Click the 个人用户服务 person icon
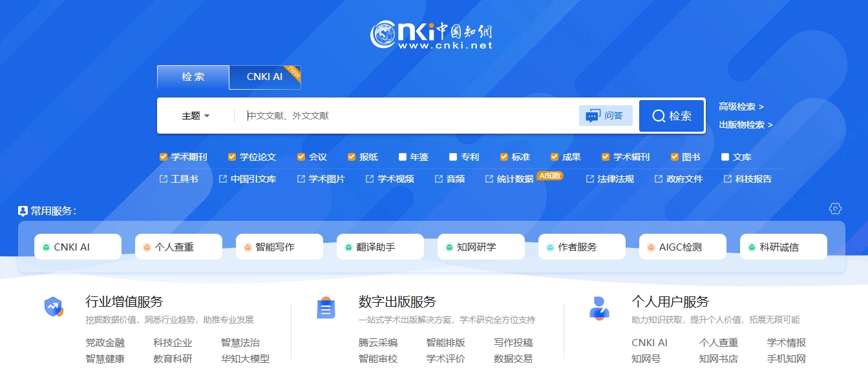This screenshot has height=390, width=868. [599, 307]
